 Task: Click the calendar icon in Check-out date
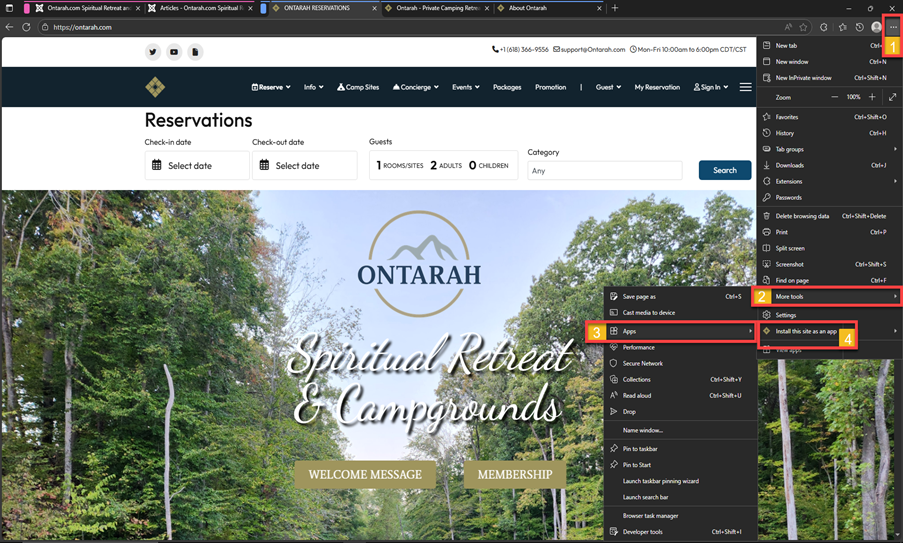click(264, 165)
